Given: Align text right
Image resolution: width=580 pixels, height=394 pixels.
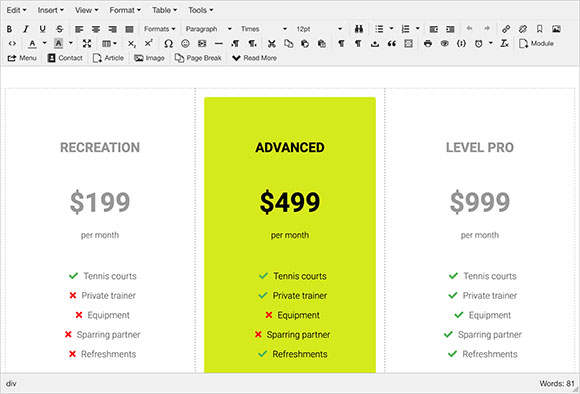Looking at the screenshot, I should (x=112, y=29).
